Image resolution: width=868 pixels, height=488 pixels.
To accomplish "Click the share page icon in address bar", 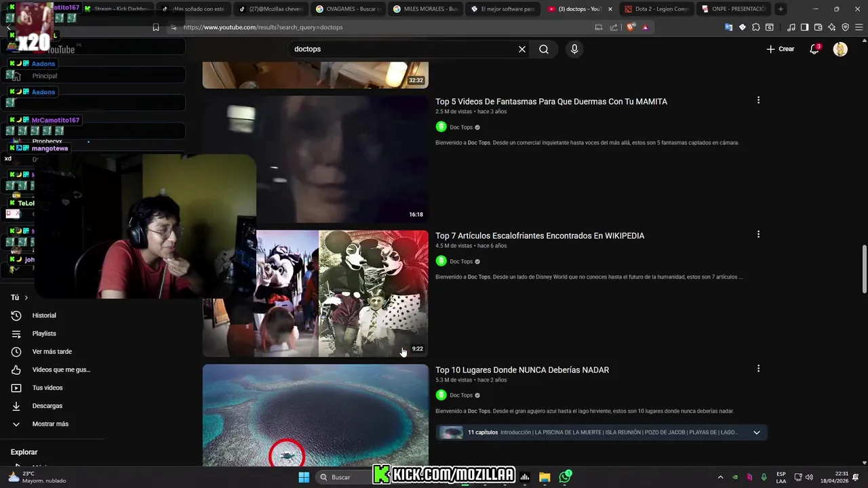I will tap(614, 27).
